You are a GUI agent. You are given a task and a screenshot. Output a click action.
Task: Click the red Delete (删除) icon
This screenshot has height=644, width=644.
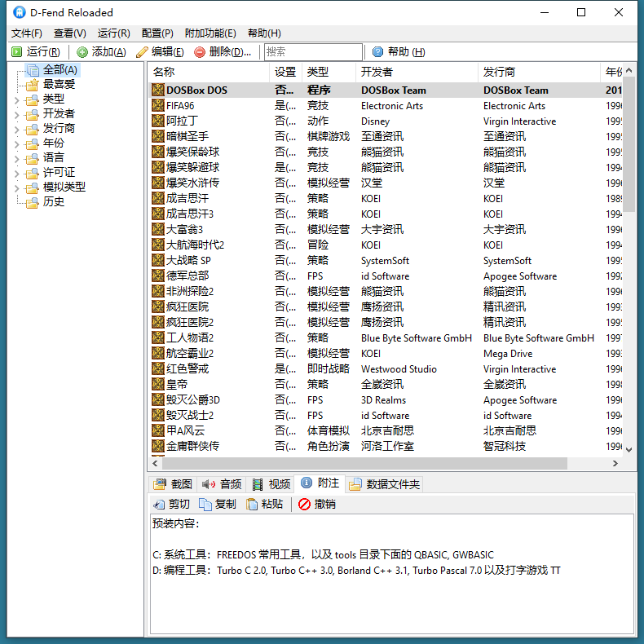click(200, 52)
